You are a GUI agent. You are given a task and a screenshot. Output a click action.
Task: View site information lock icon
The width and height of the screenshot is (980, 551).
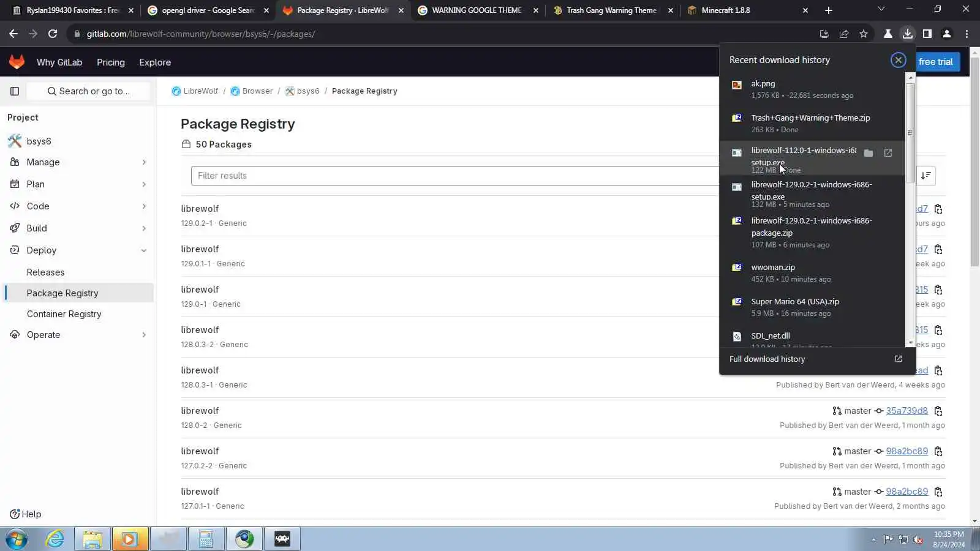[77, 34]
